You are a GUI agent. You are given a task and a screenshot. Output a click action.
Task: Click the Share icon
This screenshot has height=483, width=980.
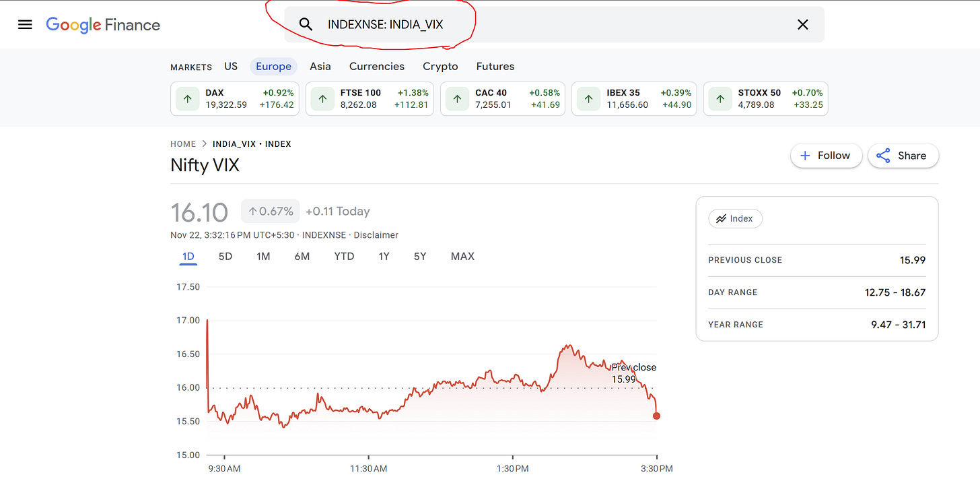click(883, 156)
